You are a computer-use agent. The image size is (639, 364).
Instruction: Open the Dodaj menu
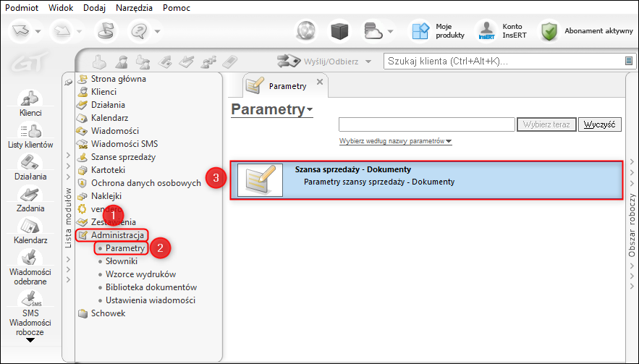[94, 8]
